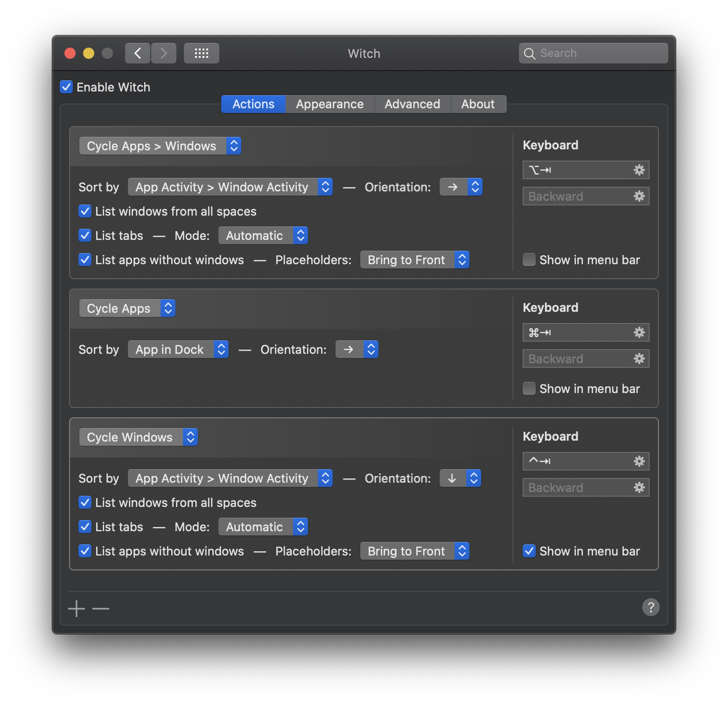728x703 pixels.
Task: Click Backward shortcut field for Cycle Windows
Action: 586,487
